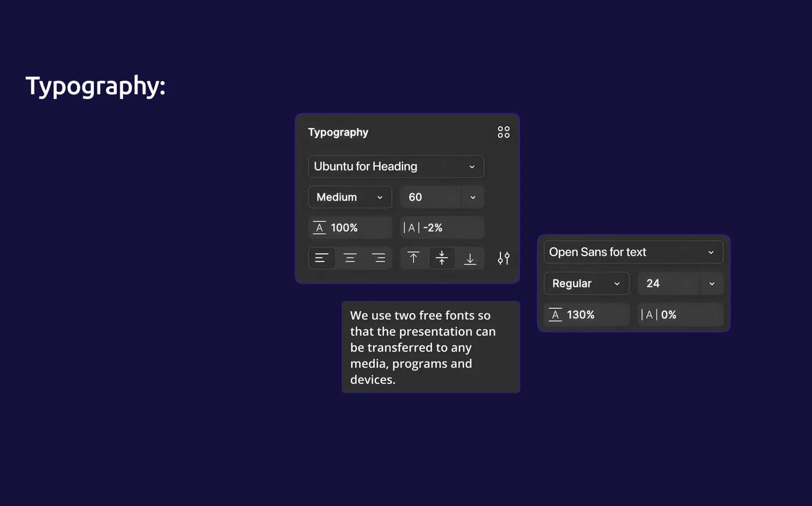Choose align middle vertical icon

point(442,258)
